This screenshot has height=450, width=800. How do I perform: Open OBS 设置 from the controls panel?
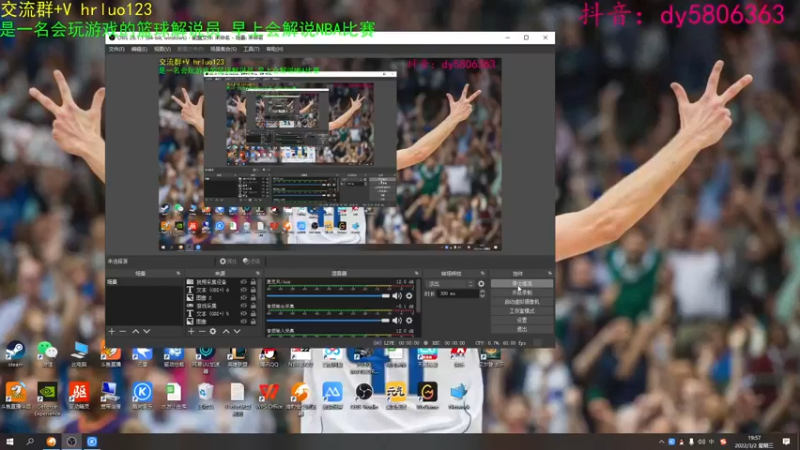click(x=521, y=320)
